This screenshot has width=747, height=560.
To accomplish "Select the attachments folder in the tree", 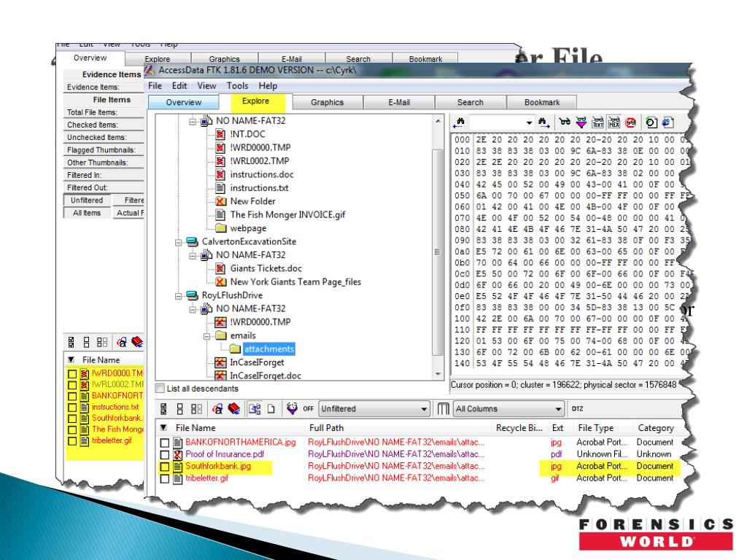I will (269, 349).
